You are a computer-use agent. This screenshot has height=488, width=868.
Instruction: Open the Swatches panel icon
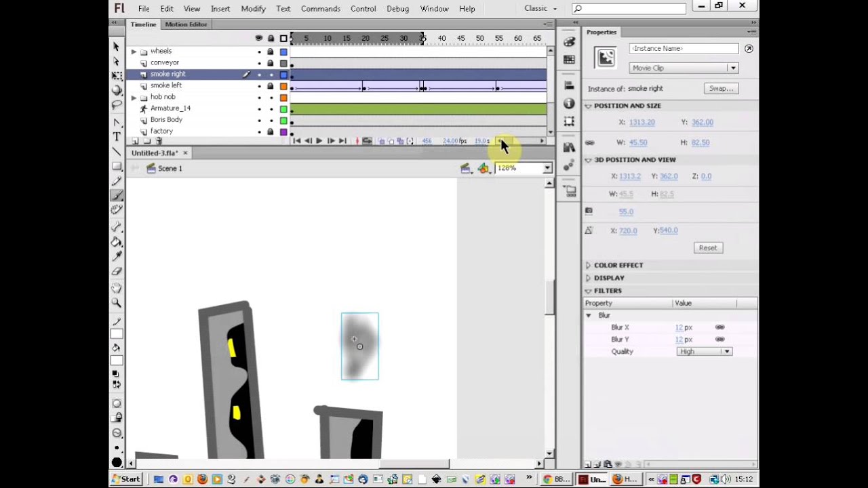tap(569, 60)
